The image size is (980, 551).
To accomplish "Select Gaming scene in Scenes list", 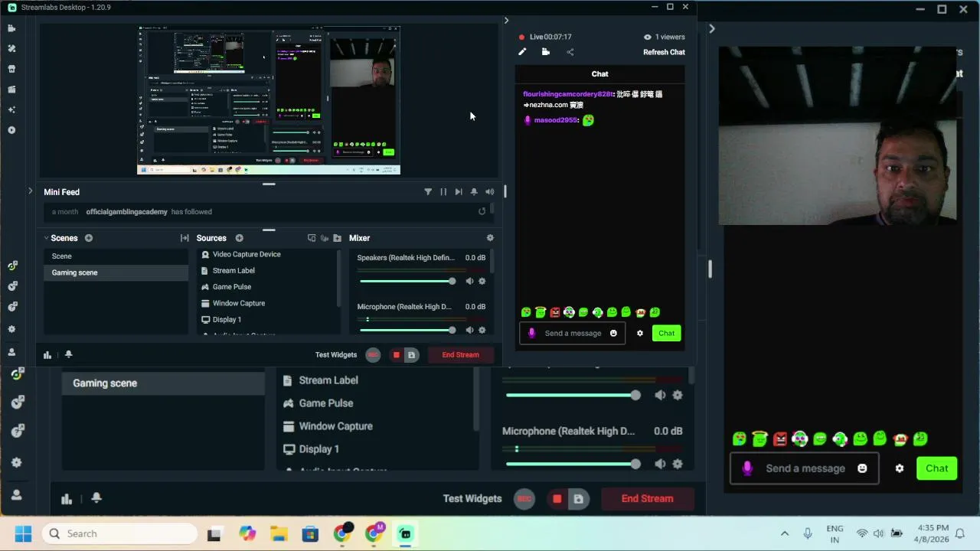I will 116,272.
